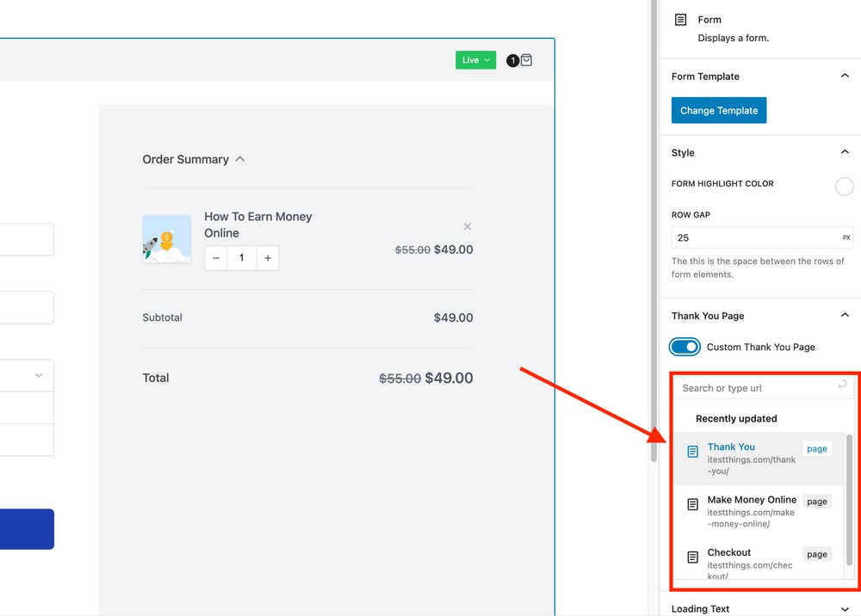Remove product with the X icon

468,226
